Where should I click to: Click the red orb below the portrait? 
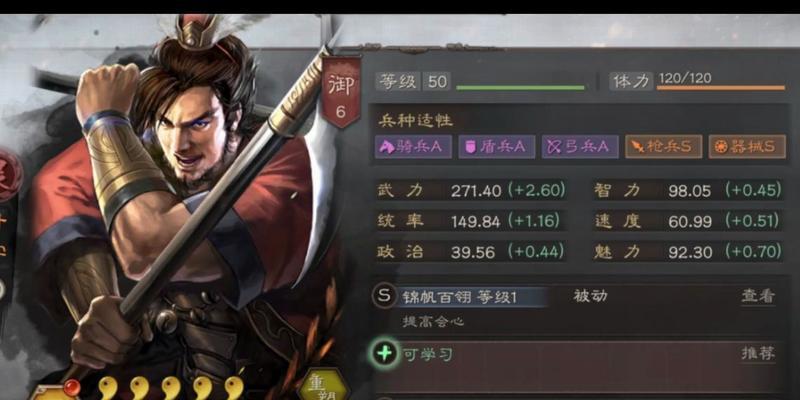(x=72, y=388)
